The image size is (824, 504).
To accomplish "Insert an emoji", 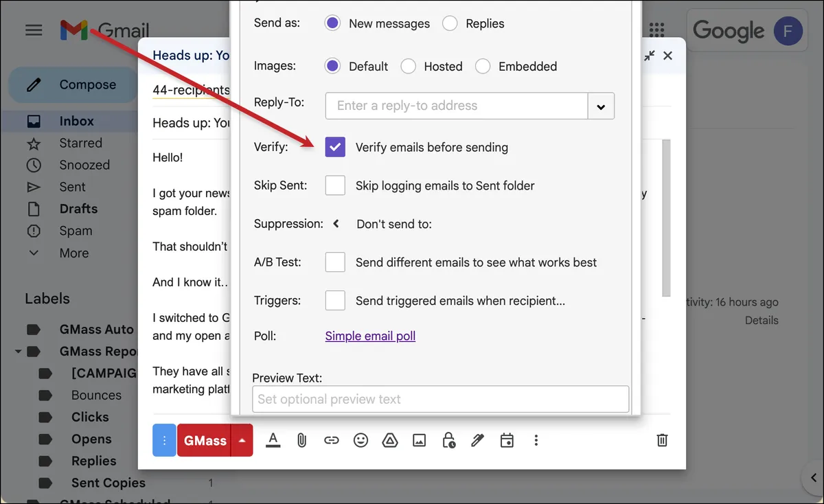I will pos(360,440).
